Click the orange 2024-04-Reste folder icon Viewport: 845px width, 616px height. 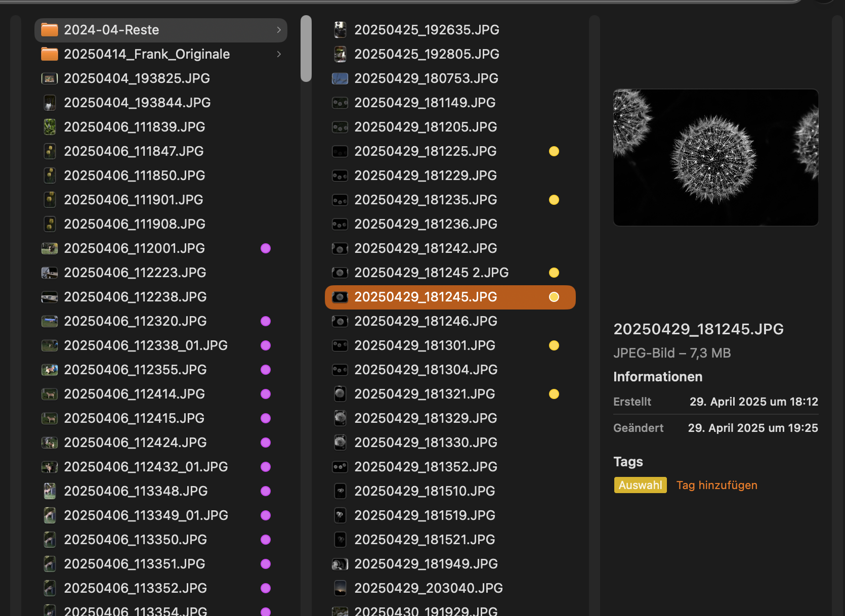pyautogui.click(x=50, y=30)
